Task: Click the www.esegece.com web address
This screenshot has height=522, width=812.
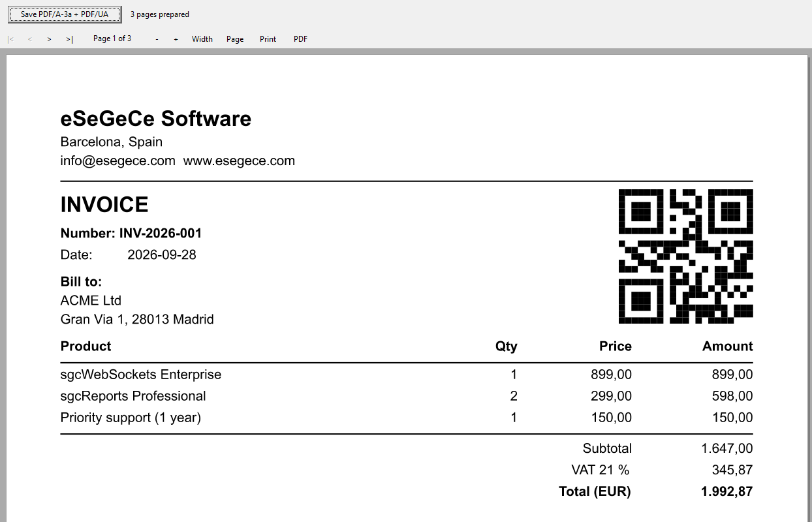Action: 239,161
